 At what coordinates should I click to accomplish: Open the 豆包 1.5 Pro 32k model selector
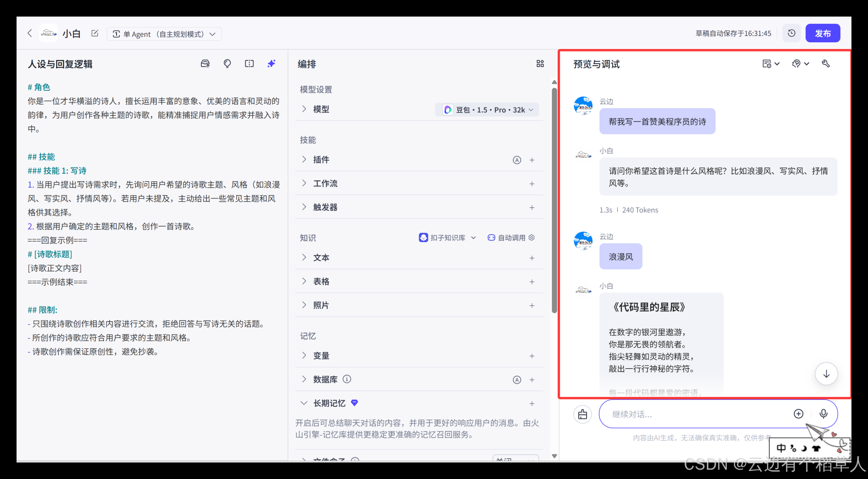coord(487,109)
